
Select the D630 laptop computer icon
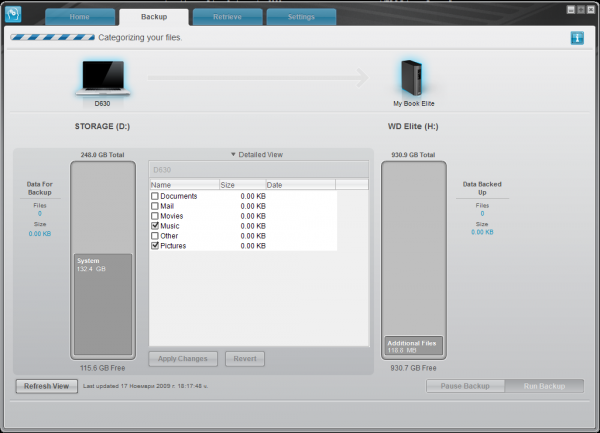tap(103, 78)
